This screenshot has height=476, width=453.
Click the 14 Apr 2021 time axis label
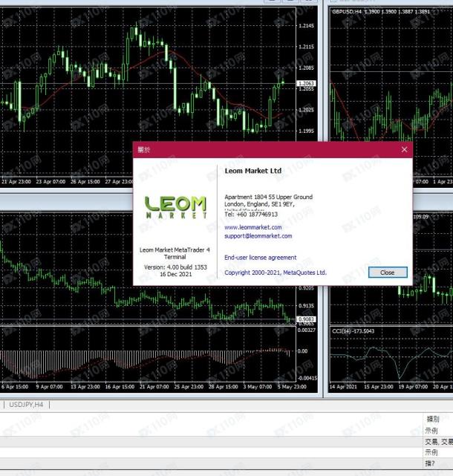pyautogui.click(x=343, y=387)
